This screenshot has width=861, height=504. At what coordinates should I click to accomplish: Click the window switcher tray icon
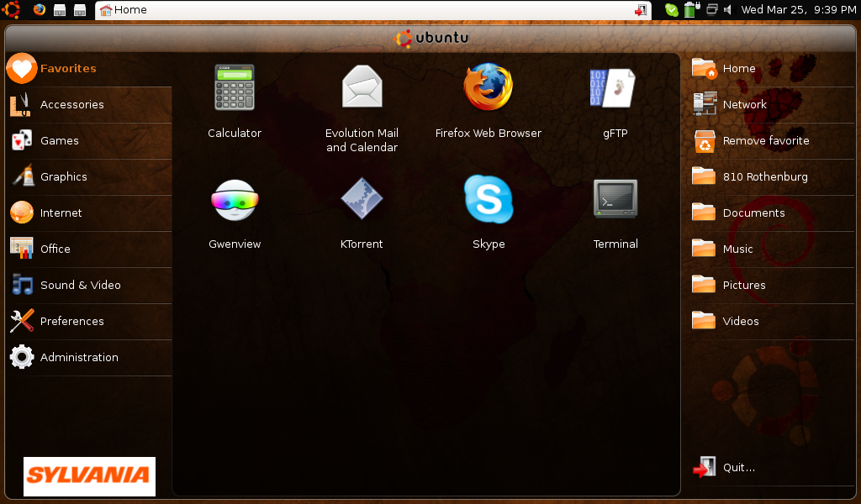coord(711,9)
